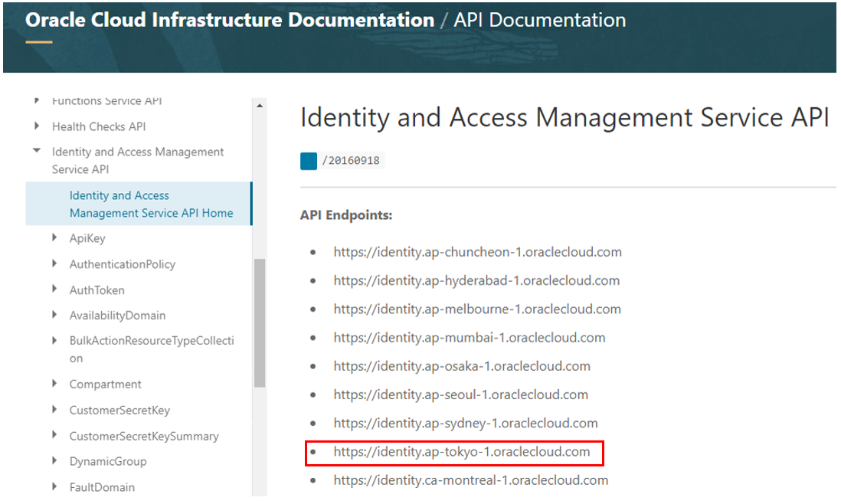Open the ca-montreal-1 identity endpoint link
The image size is (841, 504).
click(470, 479)
